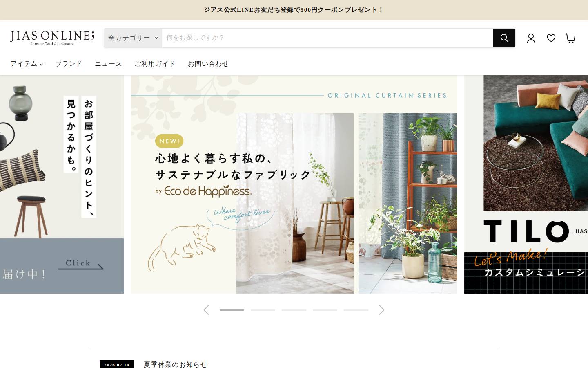Screen dimensions: 588x368
Task: Open the account login icon
Action: 531,38
